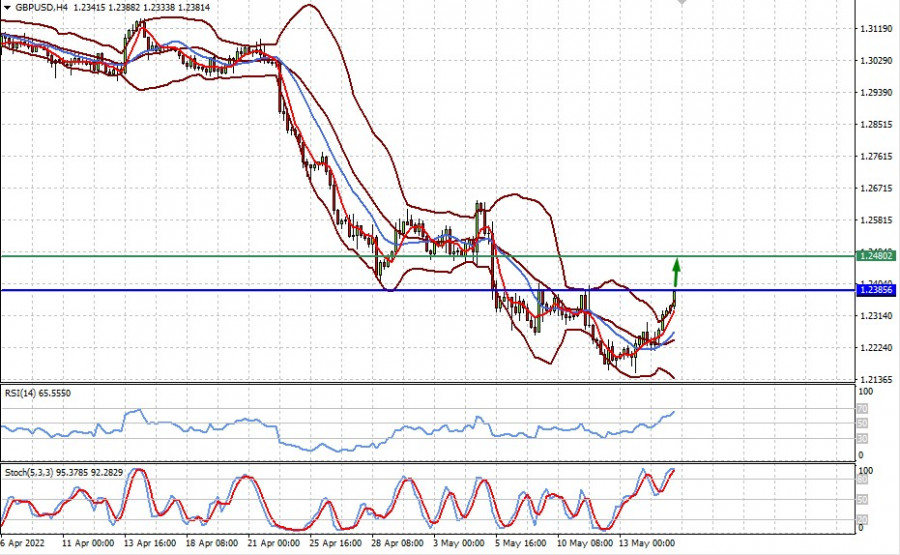This screenshot has width=900, height=555.
Task: Click the RSI(14) 65.5550 indicator label
Action: point(38,393)
